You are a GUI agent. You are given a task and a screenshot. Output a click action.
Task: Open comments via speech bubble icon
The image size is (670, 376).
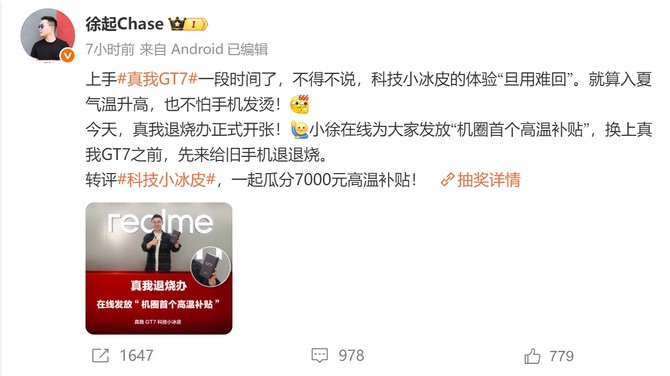click(x=320, y=355)
